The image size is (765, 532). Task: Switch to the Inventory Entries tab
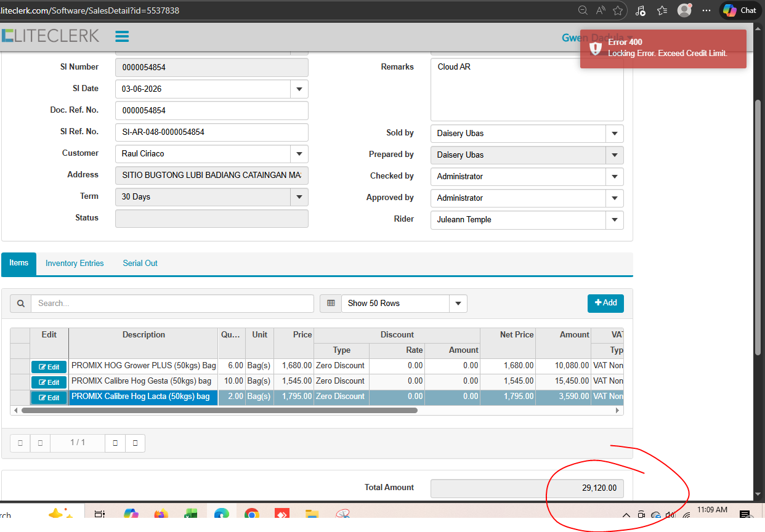coord(75,264)
